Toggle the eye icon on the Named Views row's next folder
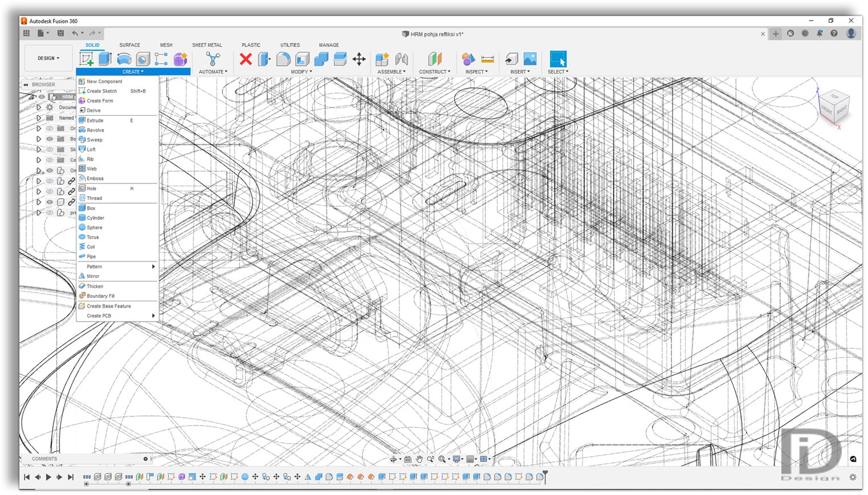Image resolution: width=868 pixels, height=495 pixels. 50,129
